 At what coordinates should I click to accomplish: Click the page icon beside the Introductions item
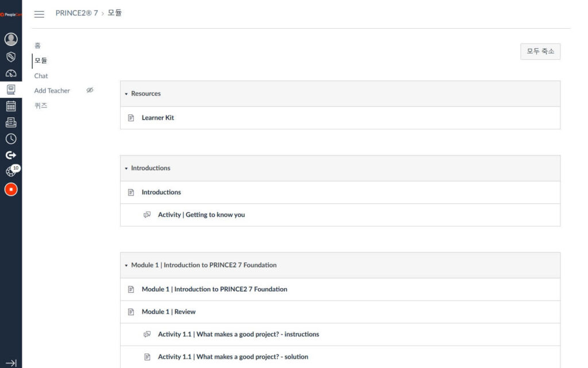131,192
